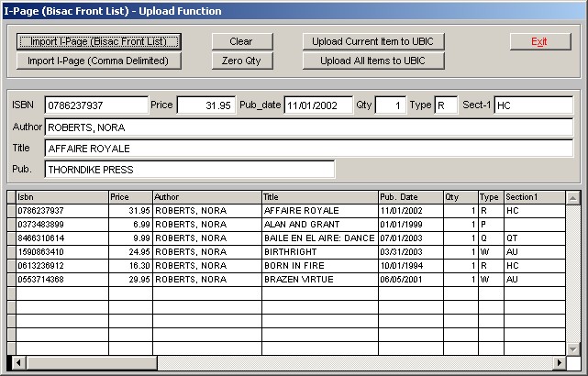Click ISBN cell 0553714368
Screen dimensions: 588x376
click(62, 280)
